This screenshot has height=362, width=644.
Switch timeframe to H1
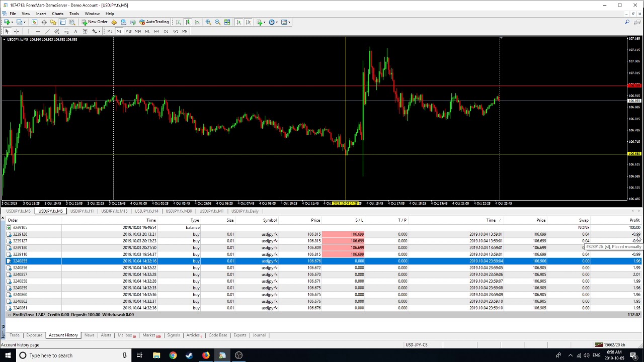click(147, 31)
